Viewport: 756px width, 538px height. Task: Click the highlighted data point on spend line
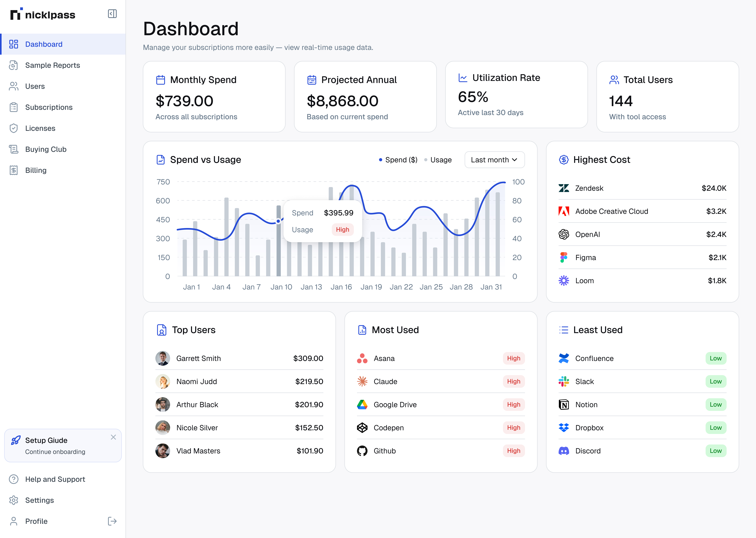(x=278, y=221)
